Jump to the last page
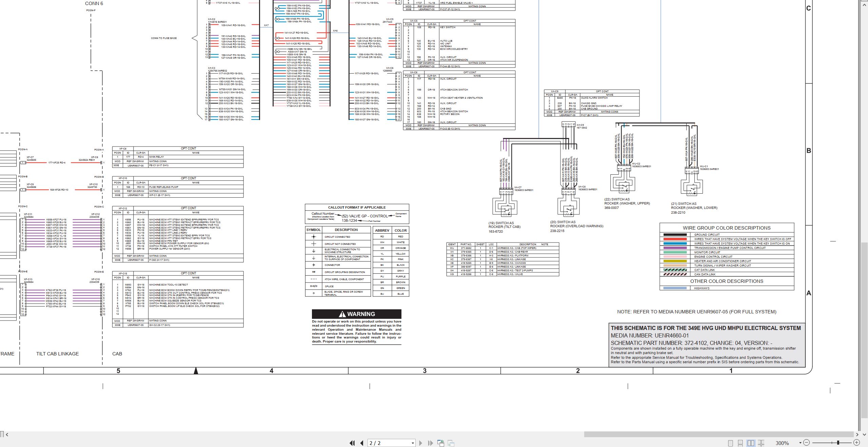 pyautogui.click(x=431, y=443)
